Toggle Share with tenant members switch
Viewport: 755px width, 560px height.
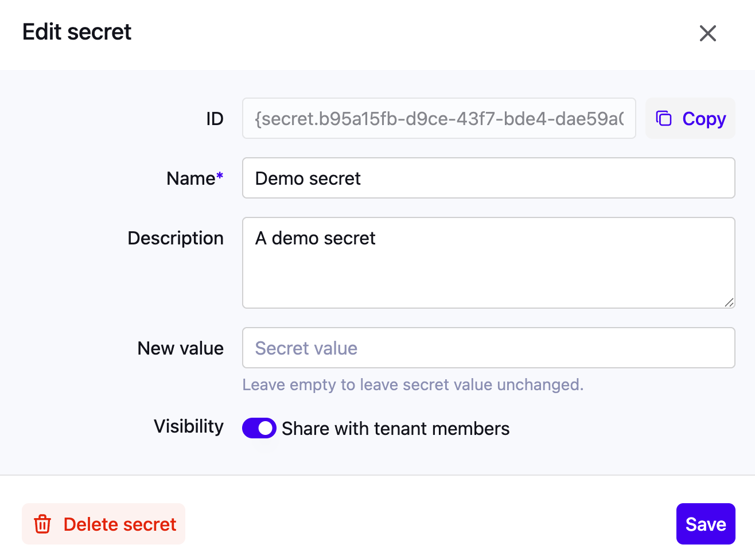[259, 428]
